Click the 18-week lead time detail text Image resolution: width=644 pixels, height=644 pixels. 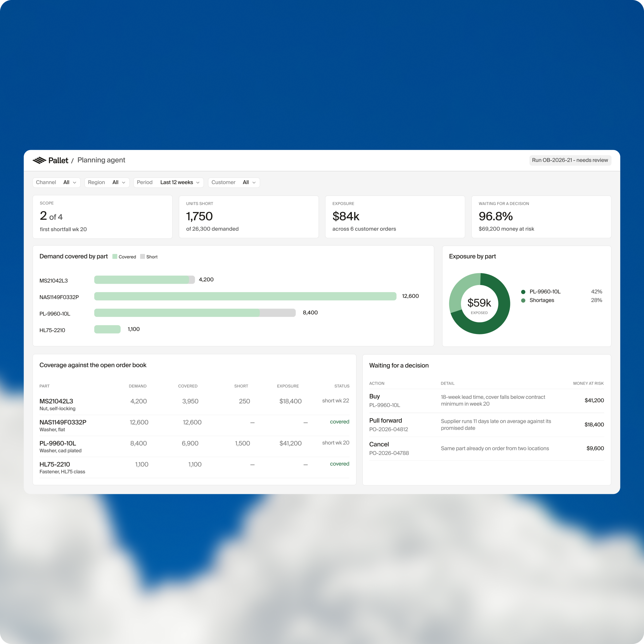click(493, 400)
